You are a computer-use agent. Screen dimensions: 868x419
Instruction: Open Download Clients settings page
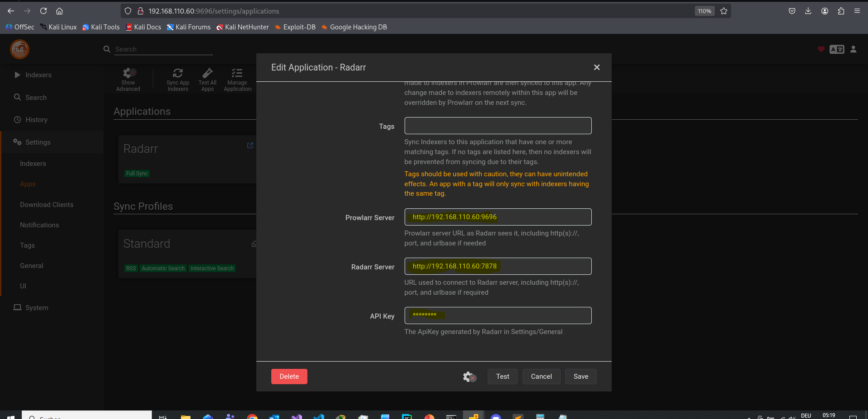[47, 205]
